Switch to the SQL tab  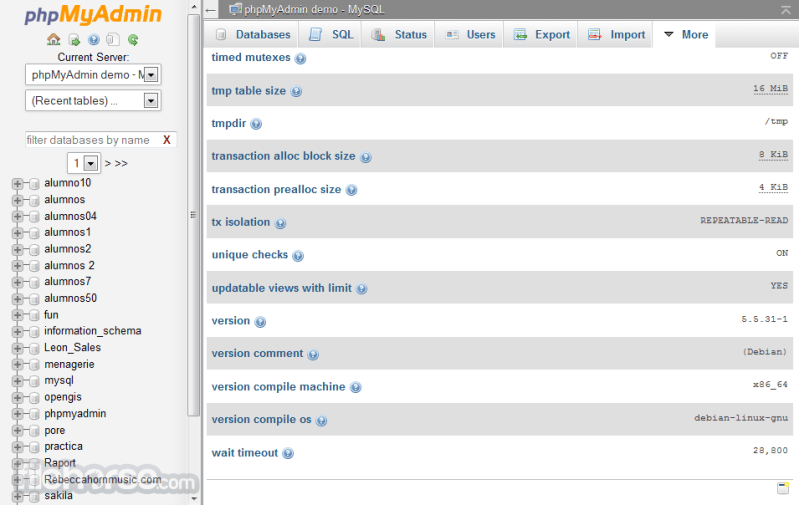click(x=331, y=34)
